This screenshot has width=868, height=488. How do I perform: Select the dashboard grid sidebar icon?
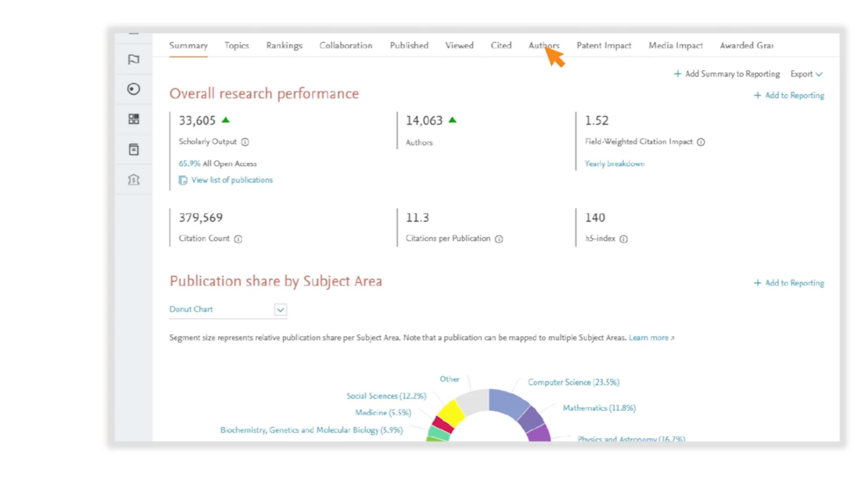tap(134, 119)
